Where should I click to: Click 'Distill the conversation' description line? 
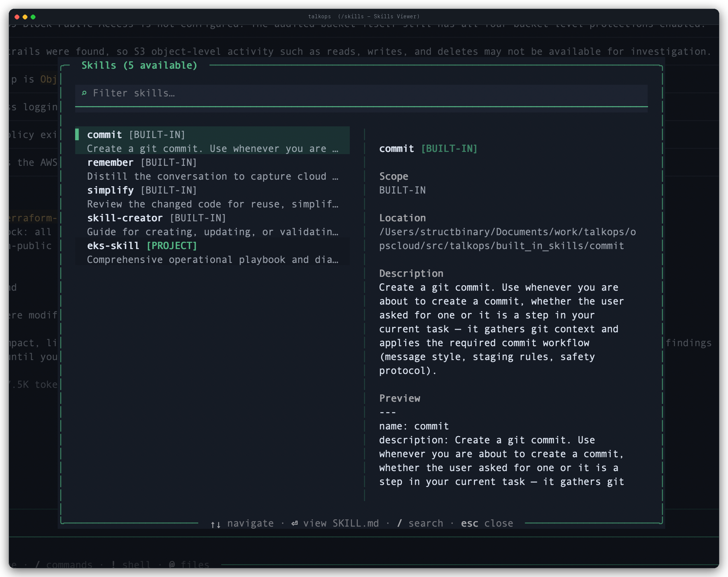[212, 176]
